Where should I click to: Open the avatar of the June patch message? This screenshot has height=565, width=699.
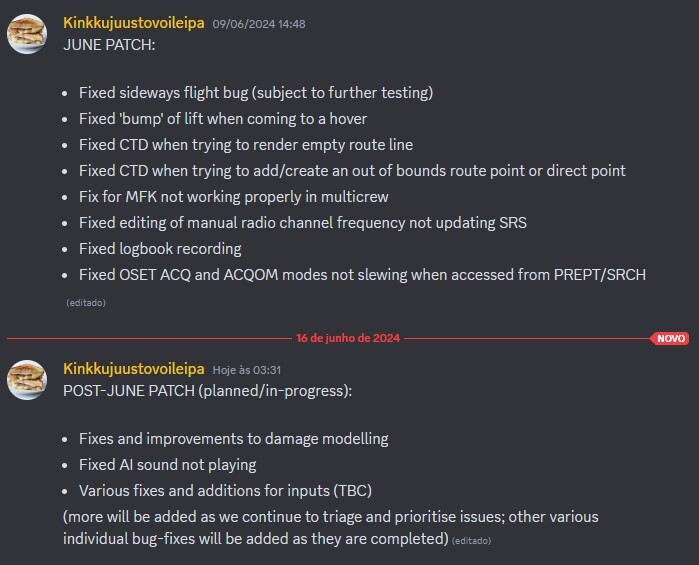tap(27, 34)
